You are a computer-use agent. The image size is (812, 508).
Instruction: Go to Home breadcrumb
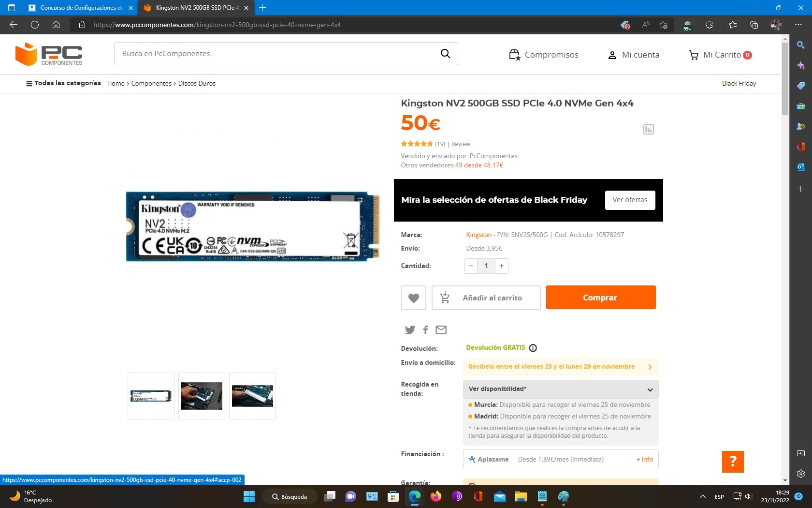pyautogui.click(x=116, y=83)
